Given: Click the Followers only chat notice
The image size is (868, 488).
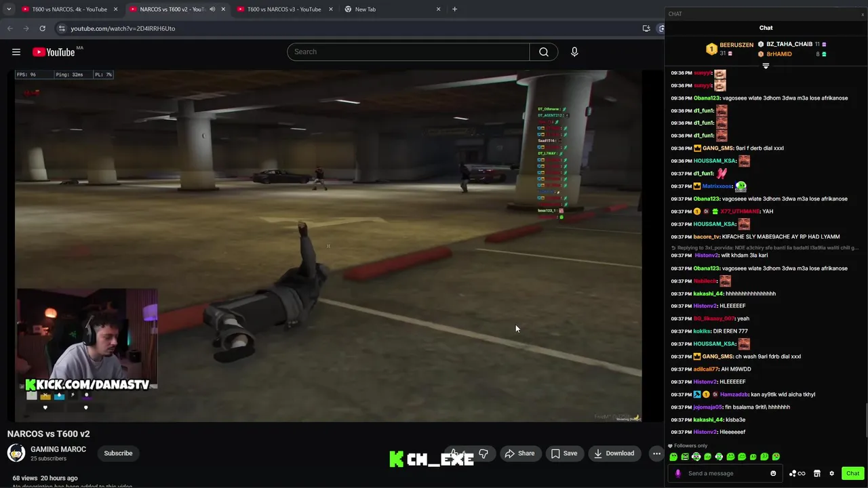Looking at the screenshot, I should pyautogui.click(x=688, y=446).
